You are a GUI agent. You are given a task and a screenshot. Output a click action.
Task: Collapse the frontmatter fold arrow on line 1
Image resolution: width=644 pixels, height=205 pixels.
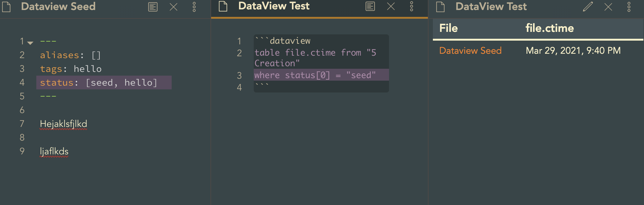point(30,43)
